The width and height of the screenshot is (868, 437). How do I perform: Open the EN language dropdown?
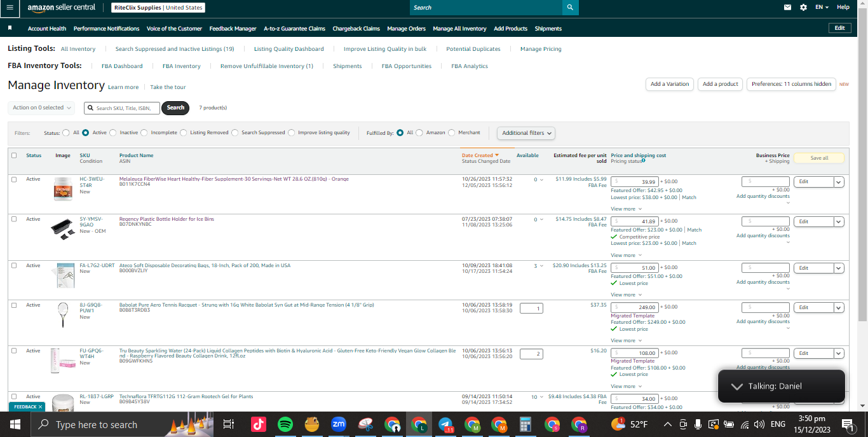click(822, 8)
